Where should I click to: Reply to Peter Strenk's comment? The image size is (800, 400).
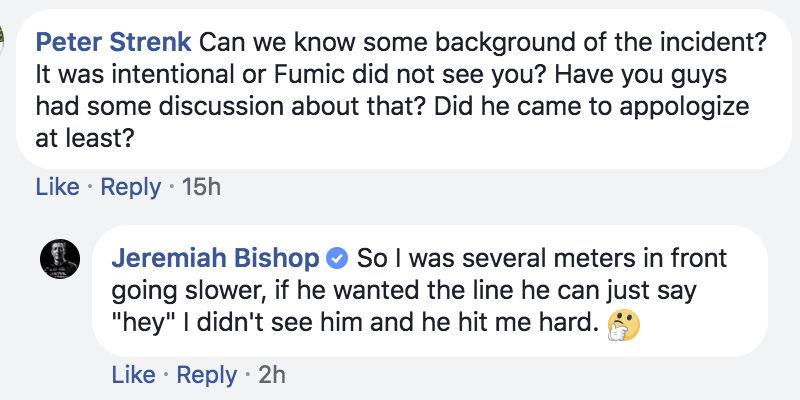131,186
